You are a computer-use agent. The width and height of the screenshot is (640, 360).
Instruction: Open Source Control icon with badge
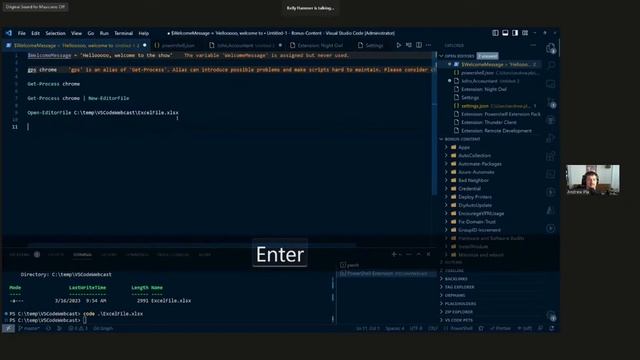551,102
